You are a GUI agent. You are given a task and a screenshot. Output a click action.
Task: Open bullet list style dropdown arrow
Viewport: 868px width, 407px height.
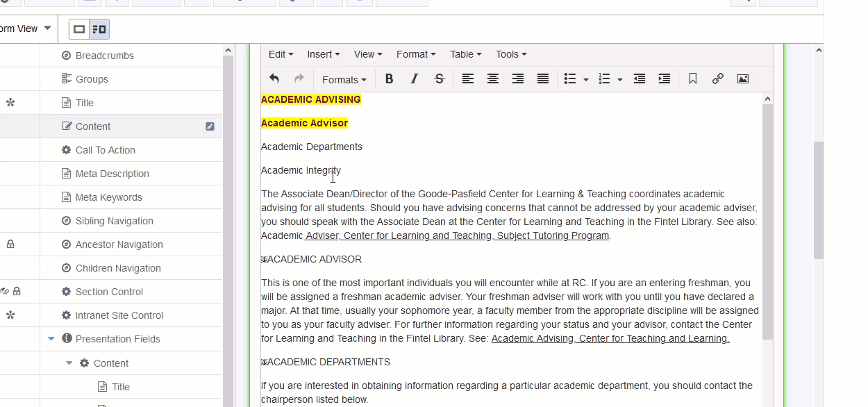(x=586, y=80)
